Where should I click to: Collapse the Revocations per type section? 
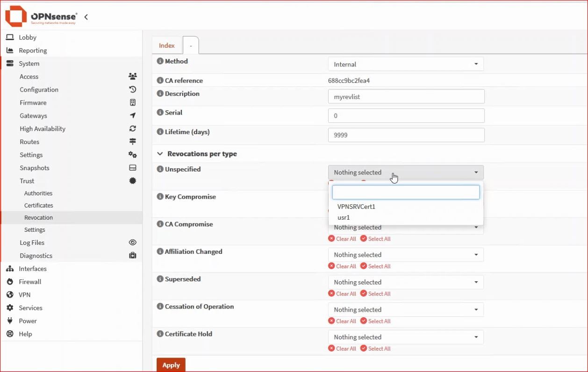(160, 154)
